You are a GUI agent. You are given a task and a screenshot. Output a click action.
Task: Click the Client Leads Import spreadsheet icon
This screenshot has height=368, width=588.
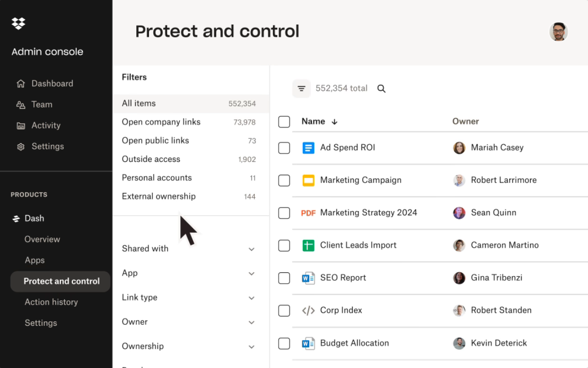[x=308, y=245]
